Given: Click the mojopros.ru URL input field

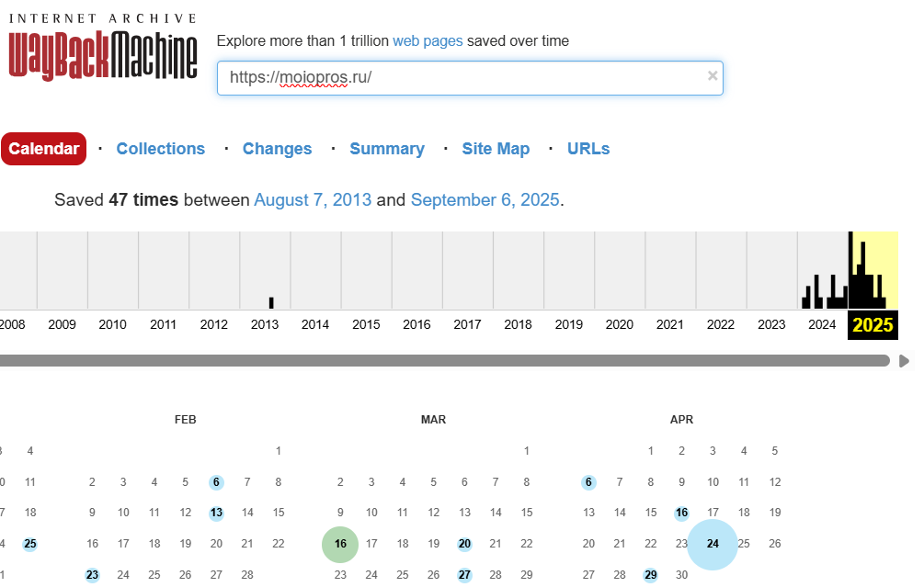Looking at the screenshot, I should pos(460,78).
